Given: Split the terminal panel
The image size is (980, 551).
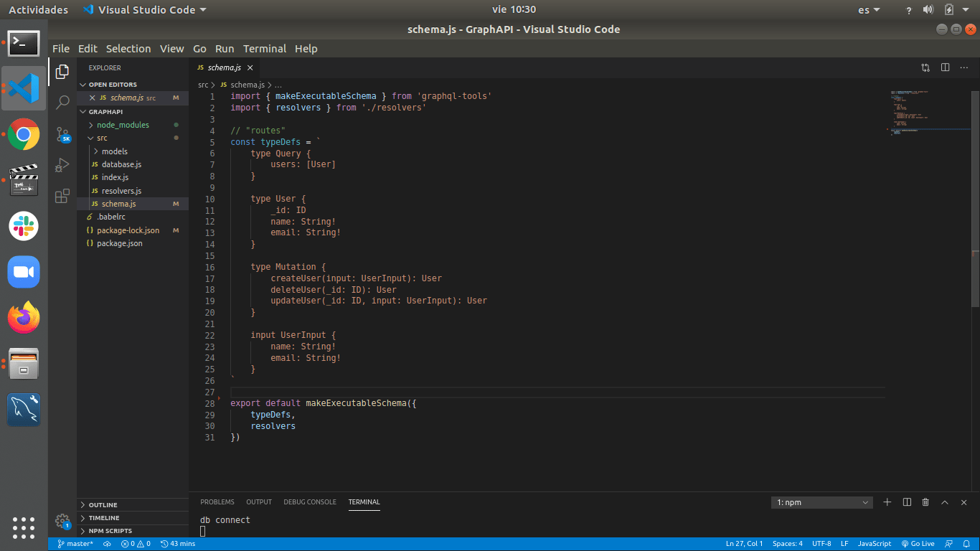Looking at the screenshot, I should tap(907, 502).
